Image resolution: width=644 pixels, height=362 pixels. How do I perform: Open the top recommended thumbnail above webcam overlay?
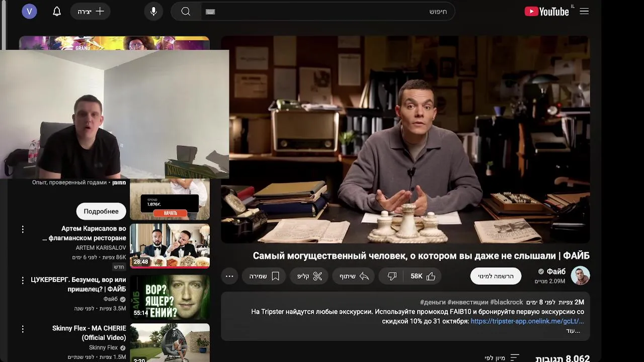(114, 43)
